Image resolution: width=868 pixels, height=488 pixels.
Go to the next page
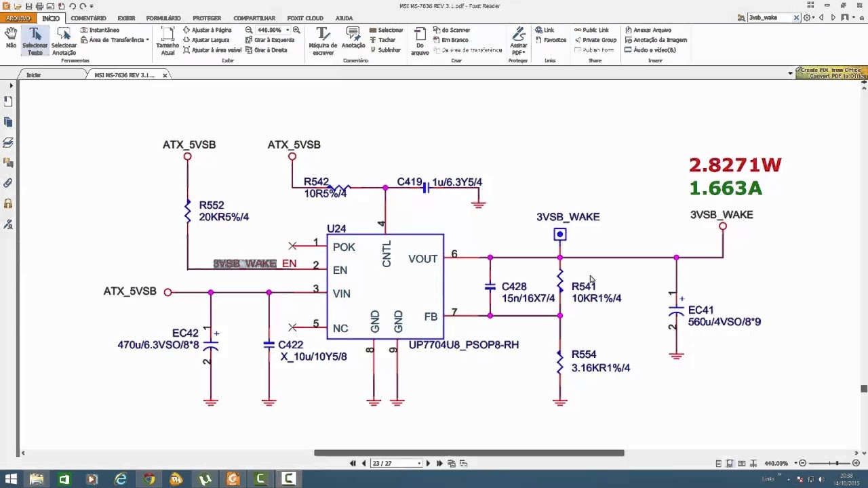coord(428,464)
